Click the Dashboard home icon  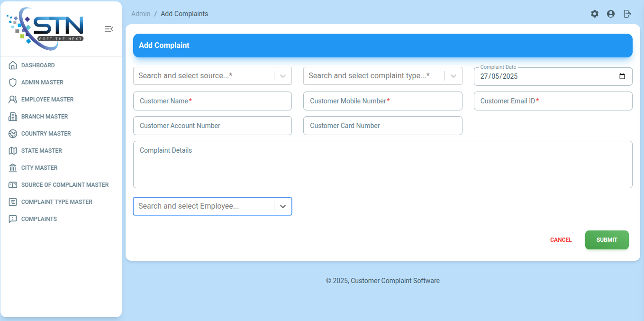point(13,65)
